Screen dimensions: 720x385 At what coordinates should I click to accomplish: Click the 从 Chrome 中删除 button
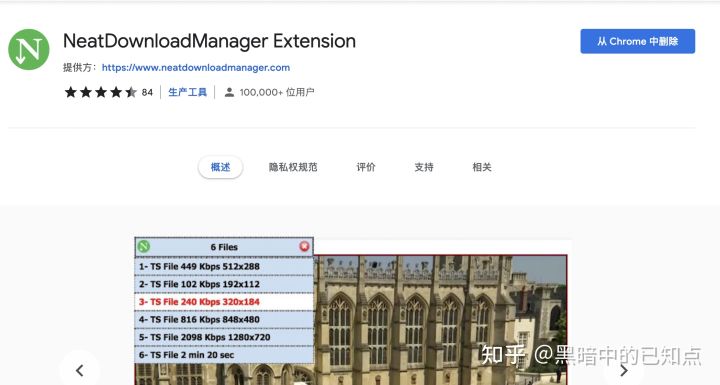(637, 41)
